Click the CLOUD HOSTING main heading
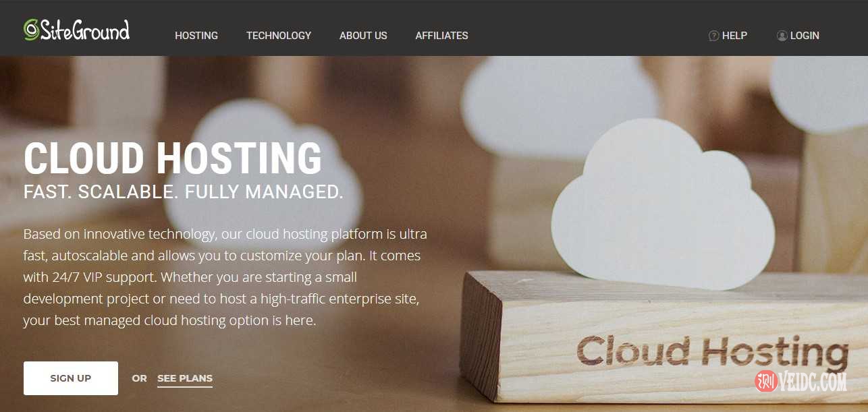868x412 pixels. pyautogui.click(x=173, y=158)
